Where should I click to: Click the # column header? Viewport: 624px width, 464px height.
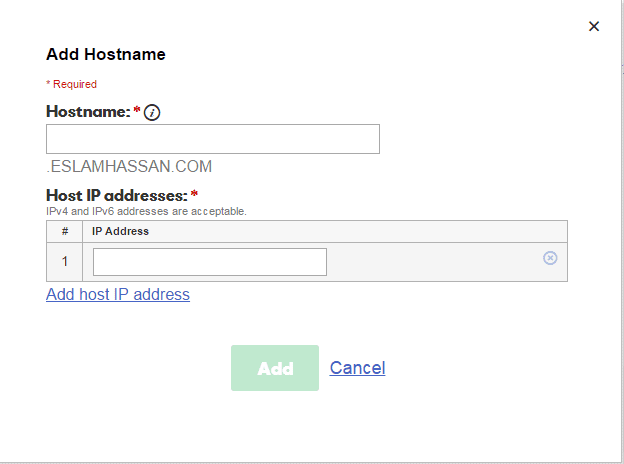coord(65,231)
